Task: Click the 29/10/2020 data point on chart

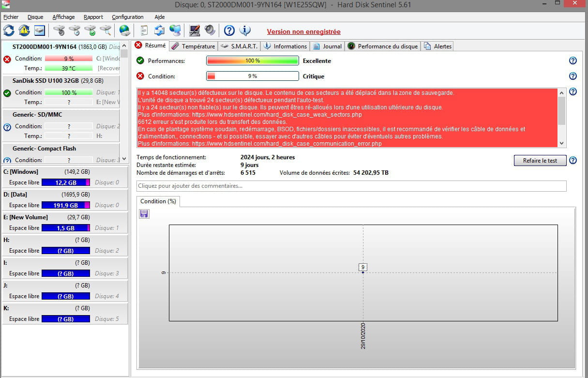Action: pyautogui.click(x=363, y=272)
